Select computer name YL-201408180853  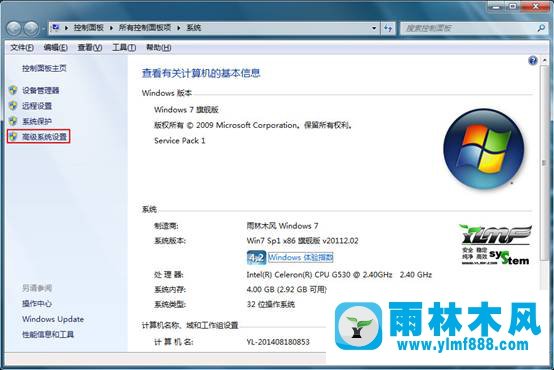pos(278,342)
